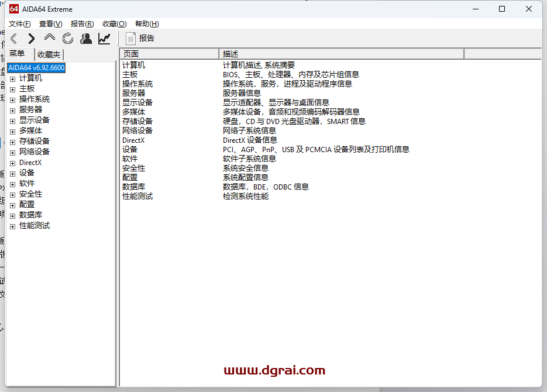Maximize the AIDA64 Extreme window

point(502,9)
